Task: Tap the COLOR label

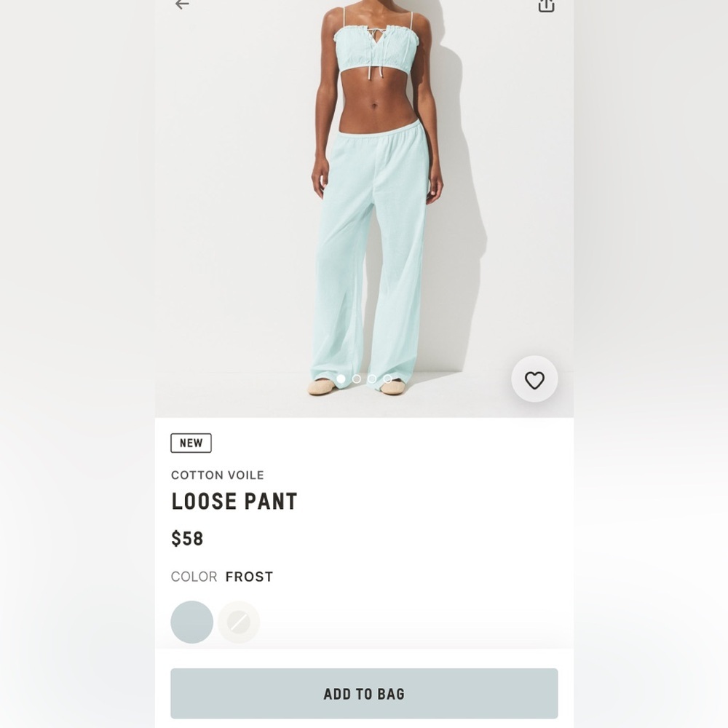Action: coord(194,577)
